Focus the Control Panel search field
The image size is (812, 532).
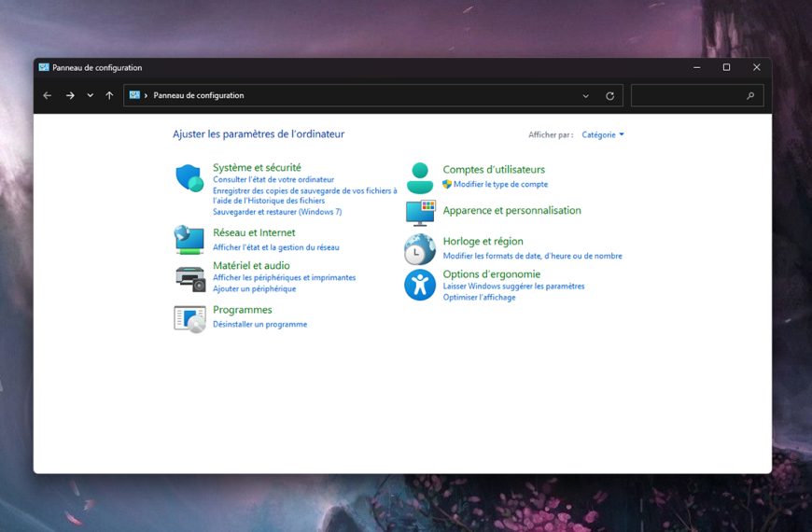[697, 96]
